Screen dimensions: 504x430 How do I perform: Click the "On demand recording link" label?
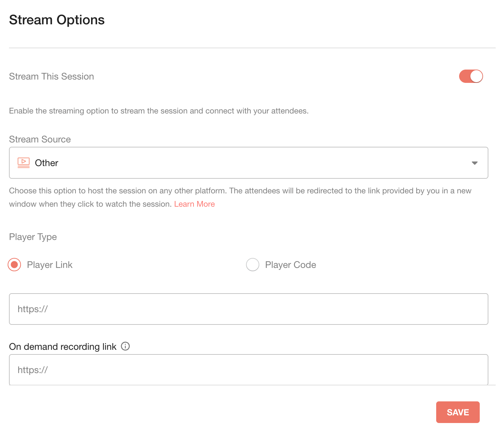[63, 346]
